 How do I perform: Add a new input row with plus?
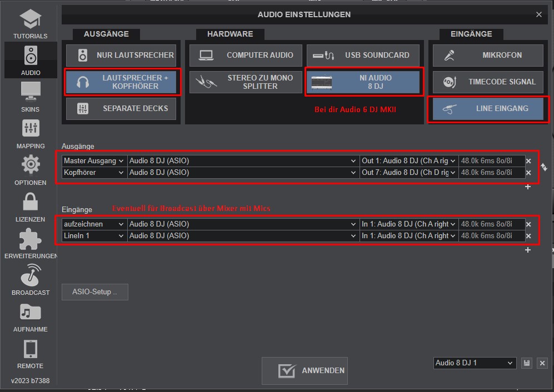[x=528, y=250]
